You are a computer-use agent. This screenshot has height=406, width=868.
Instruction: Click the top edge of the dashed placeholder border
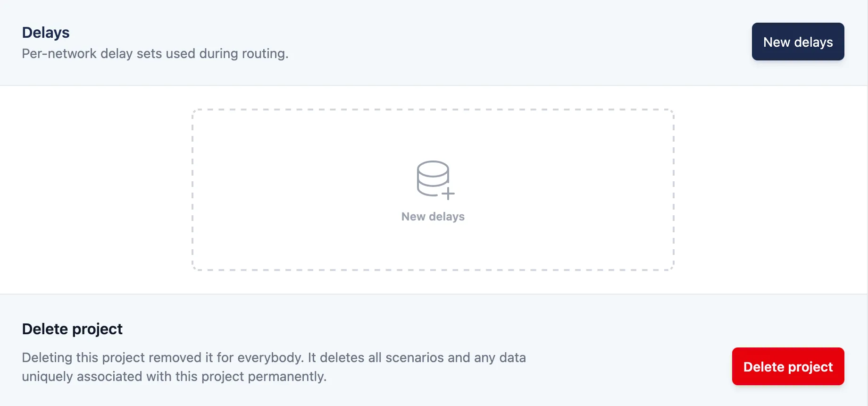(x=433, y=110)
